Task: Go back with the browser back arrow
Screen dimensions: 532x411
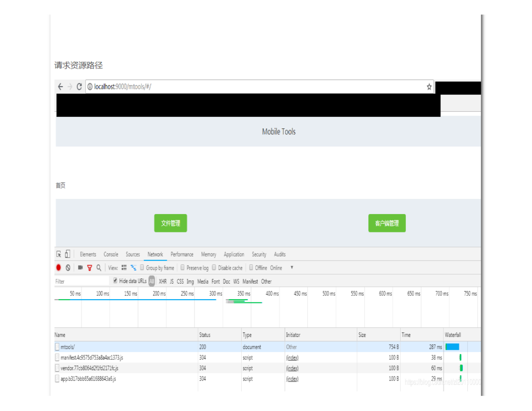Action: (60, 87)
